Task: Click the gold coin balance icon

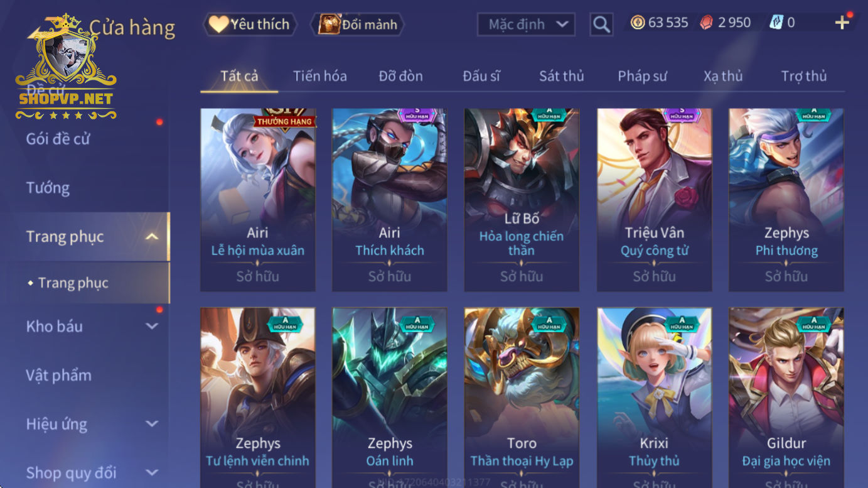Action: tap(638, 23)
